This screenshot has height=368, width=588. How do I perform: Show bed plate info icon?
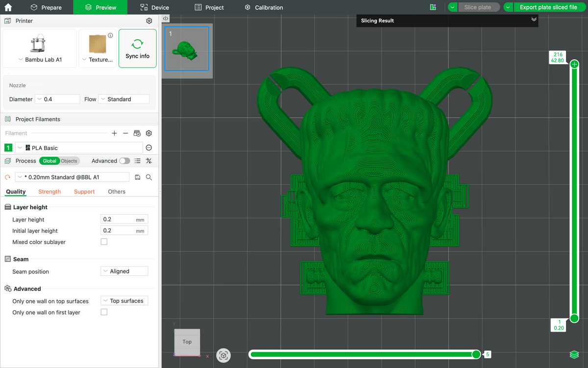pos(110,35)
